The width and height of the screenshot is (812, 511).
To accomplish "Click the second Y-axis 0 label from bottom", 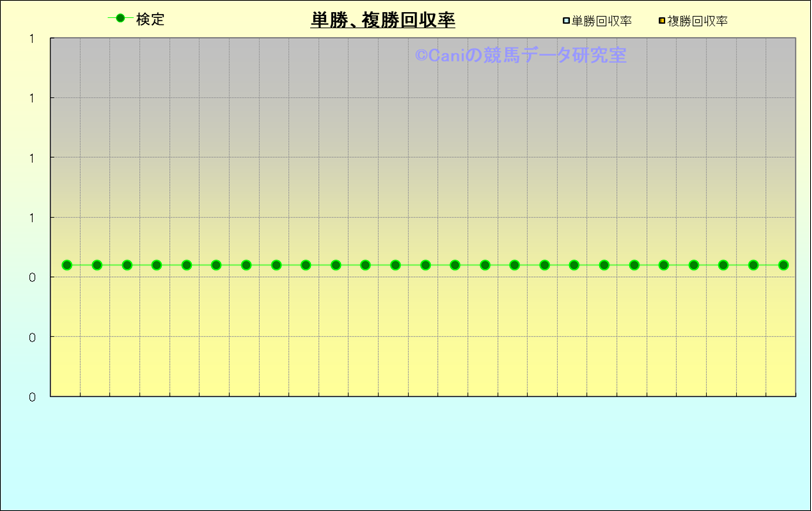I will tap(32, 338).
